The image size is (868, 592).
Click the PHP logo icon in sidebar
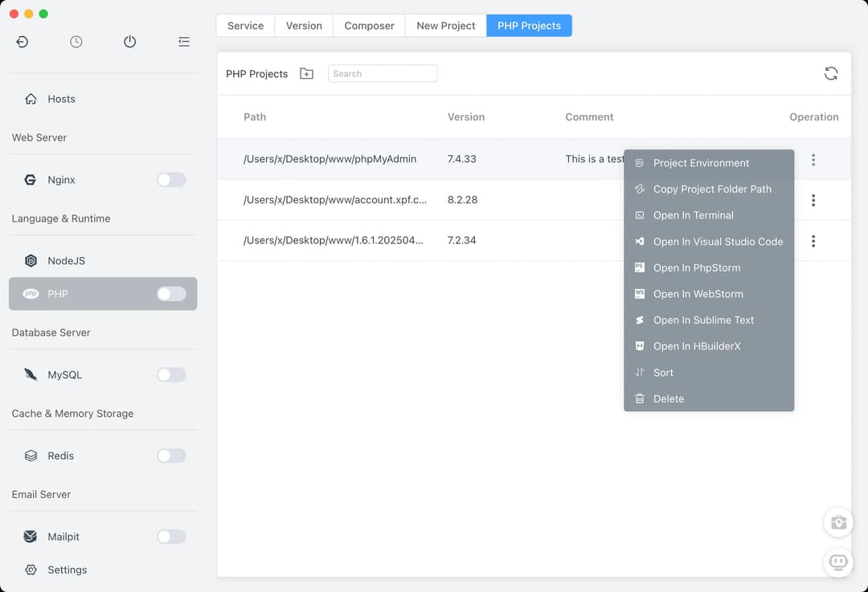[31, 294]
